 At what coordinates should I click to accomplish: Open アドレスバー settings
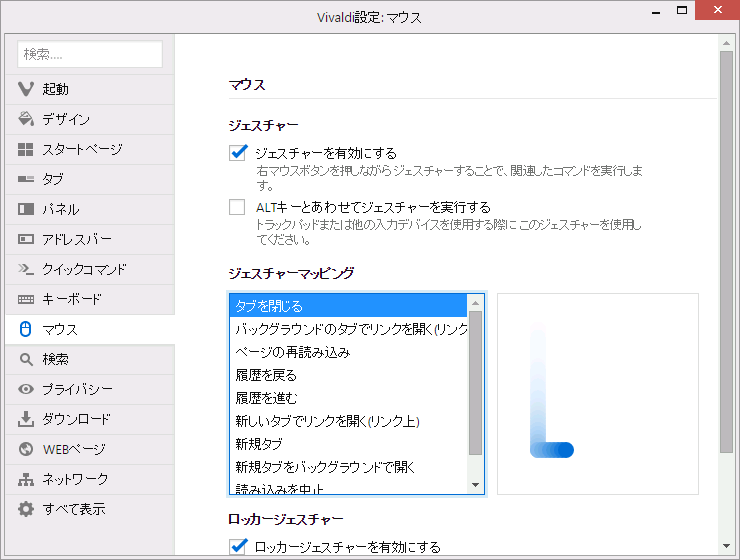[90, 239]
